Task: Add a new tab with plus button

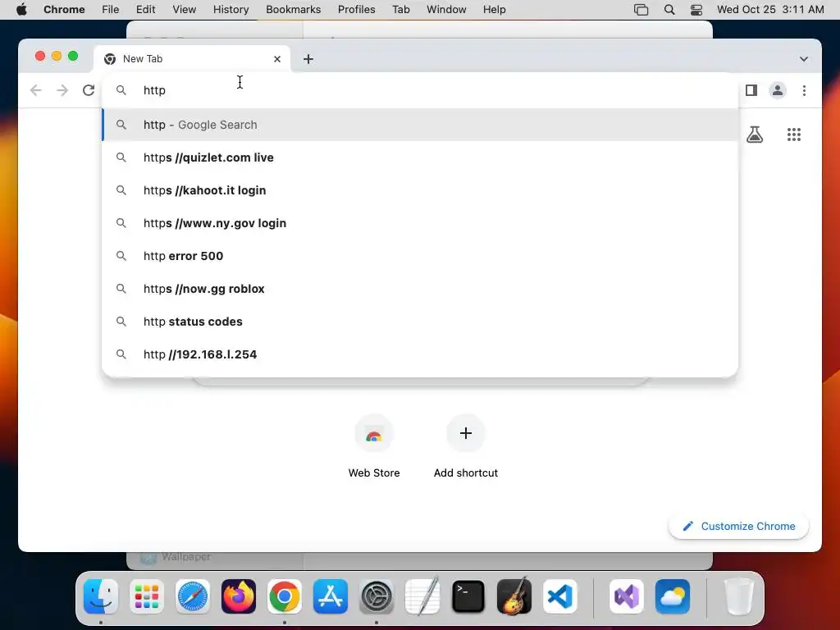Action: 308,59
